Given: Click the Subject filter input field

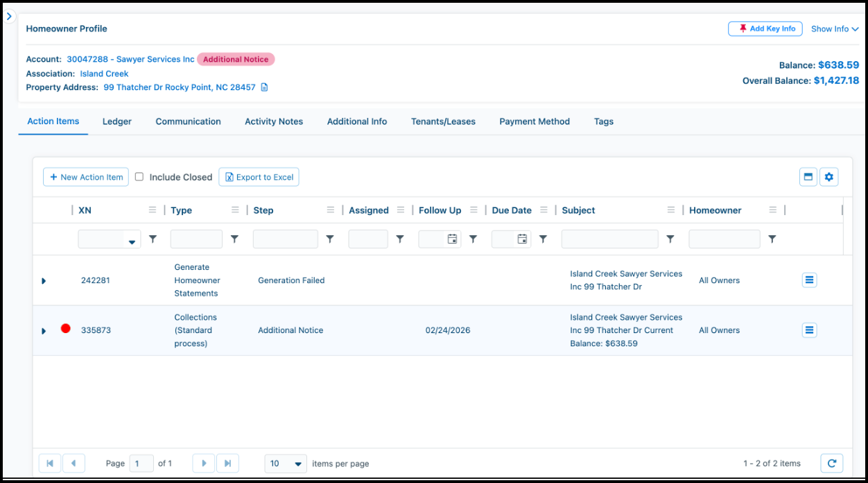Looking at the screenshot, I should 609,239.
